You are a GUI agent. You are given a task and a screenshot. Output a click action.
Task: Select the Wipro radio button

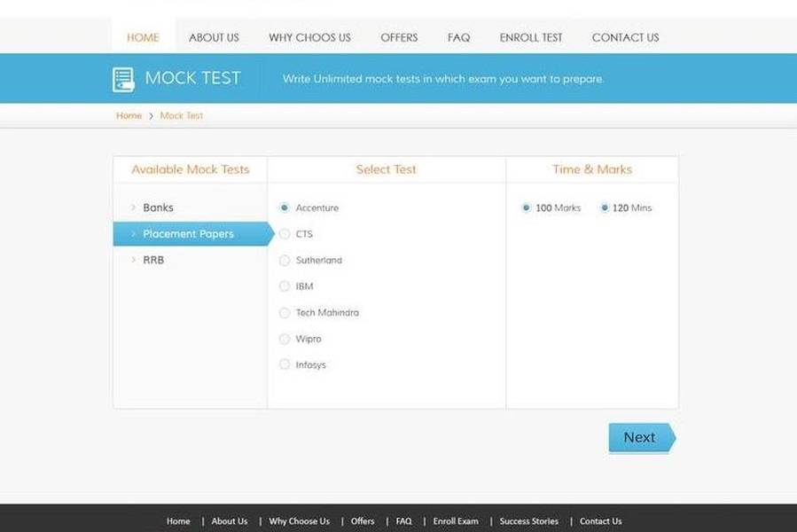click(x=285, y=339)
